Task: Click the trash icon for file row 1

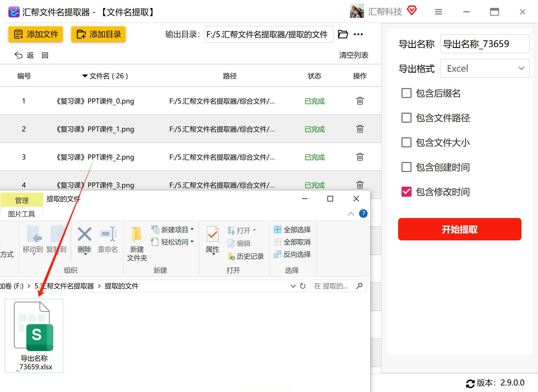Action: (360, 101)
